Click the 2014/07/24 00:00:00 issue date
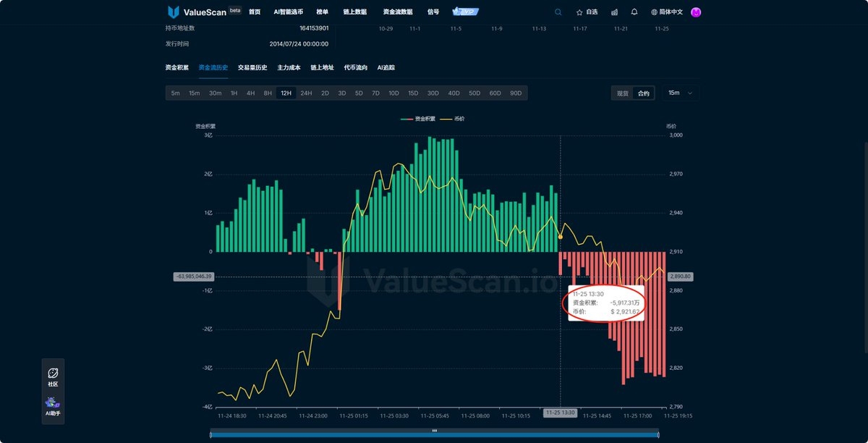Image resolution: width=868 pixels, height=443 pixels. pos(299,43)
